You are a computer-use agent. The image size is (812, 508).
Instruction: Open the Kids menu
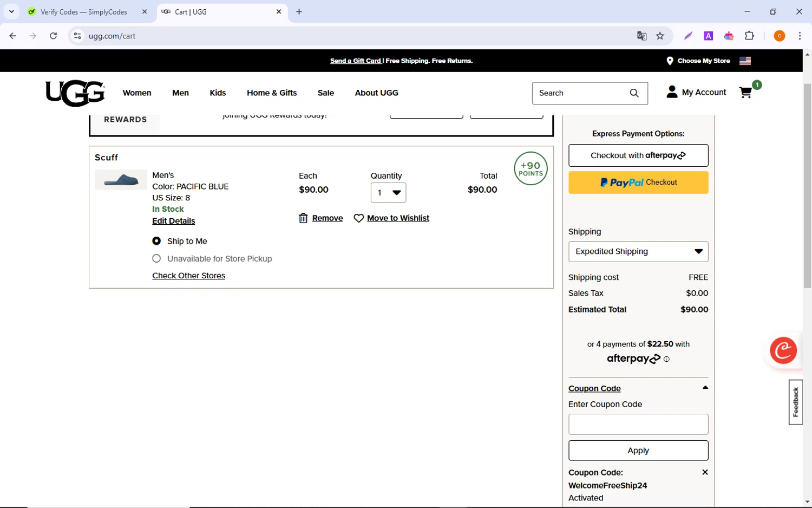[x=218, y=93]
